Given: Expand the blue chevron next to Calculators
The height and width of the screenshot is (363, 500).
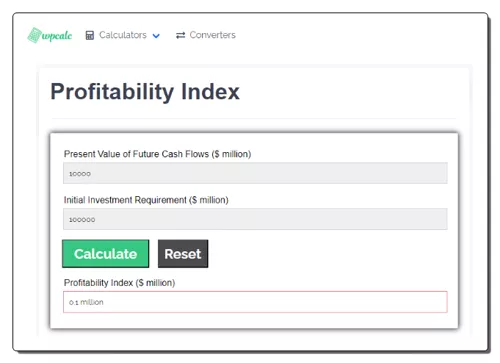Looking at the screenshot, I should point(156,36).
